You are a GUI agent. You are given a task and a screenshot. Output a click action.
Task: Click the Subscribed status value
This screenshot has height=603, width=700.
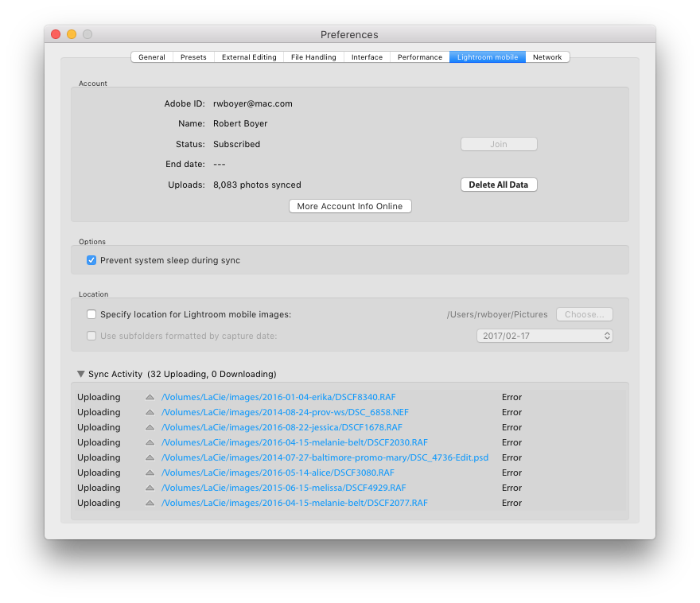236,144
